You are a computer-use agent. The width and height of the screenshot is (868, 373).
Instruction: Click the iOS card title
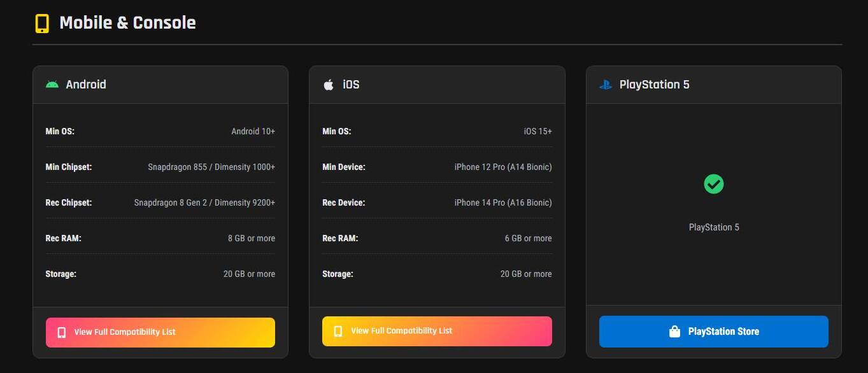pyautogui.click(x=351, y=85)
